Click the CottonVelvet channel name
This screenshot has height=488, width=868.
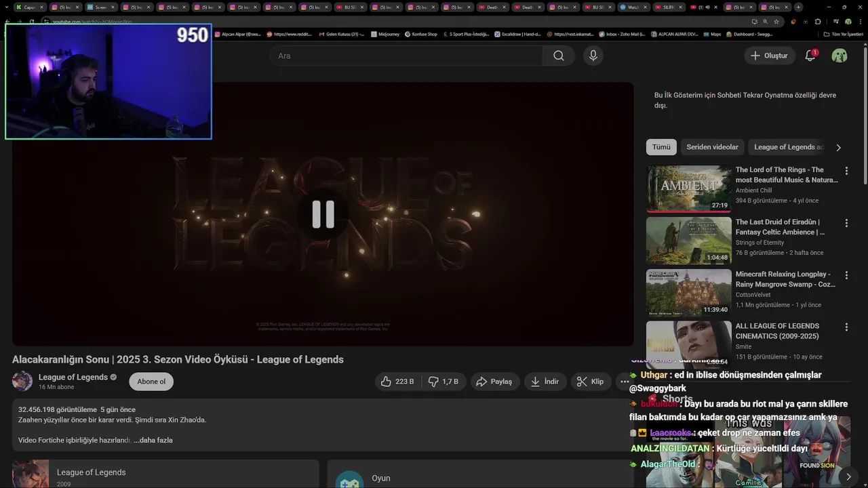pyautogui.click(x=753, y=295)
